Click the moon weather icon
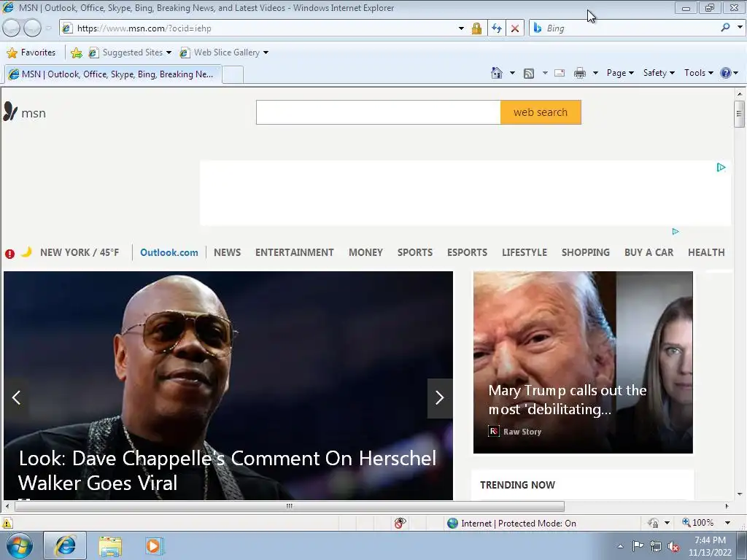747x560 pixels. click(x=27, y=252)
